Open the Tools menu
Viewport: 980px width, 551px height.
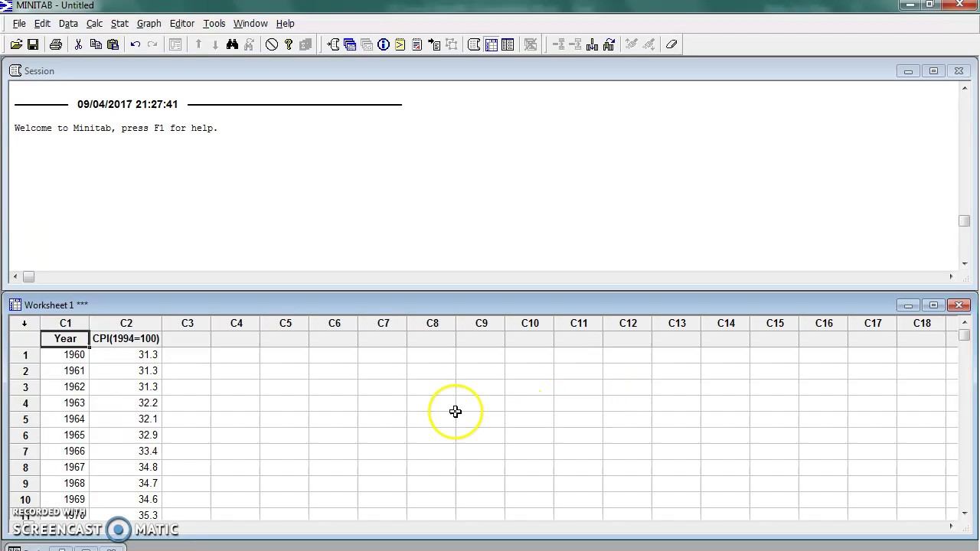coord(214,24)
